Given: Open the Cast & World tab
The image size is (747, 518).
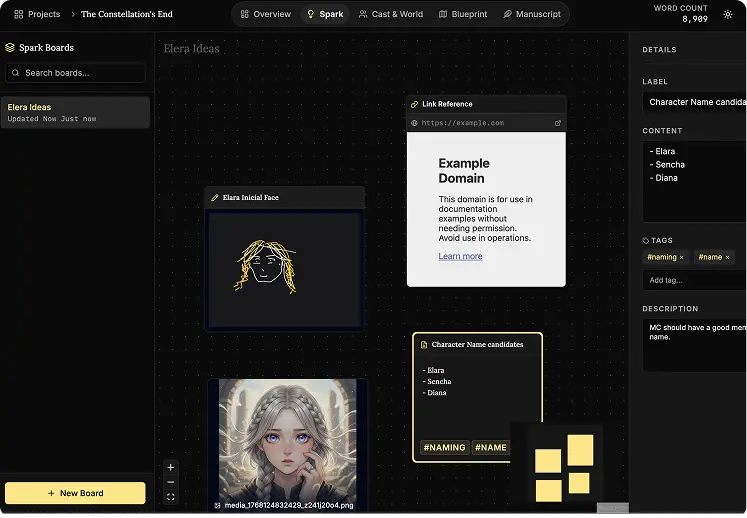Looking at the screenshot, I should coord(390,14).
